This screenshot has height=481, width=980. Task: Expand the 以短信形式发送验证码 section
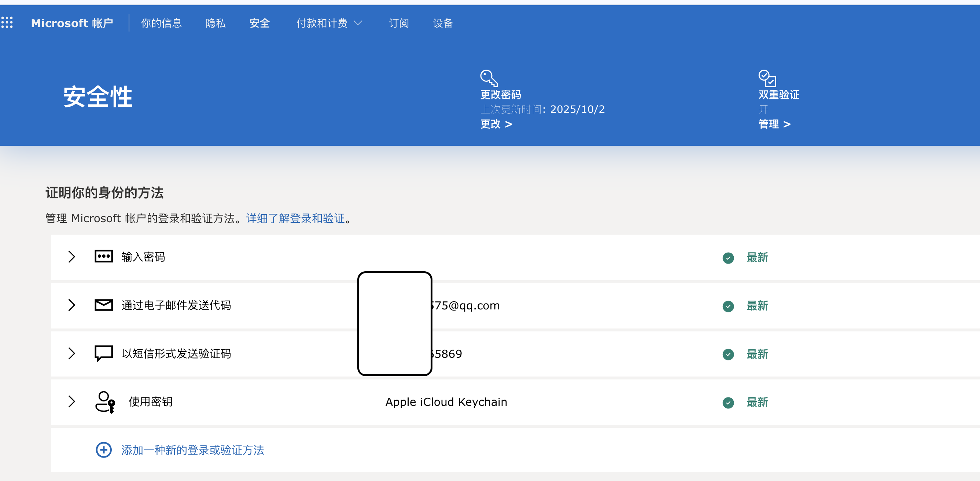pos(72,354)
